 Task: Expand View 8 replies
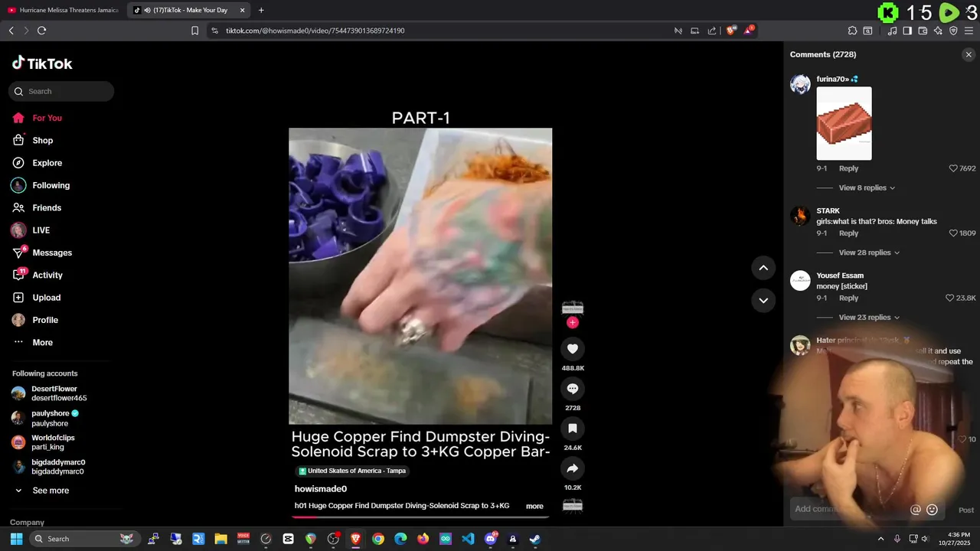pyautogui.click(x=867, y=187)
